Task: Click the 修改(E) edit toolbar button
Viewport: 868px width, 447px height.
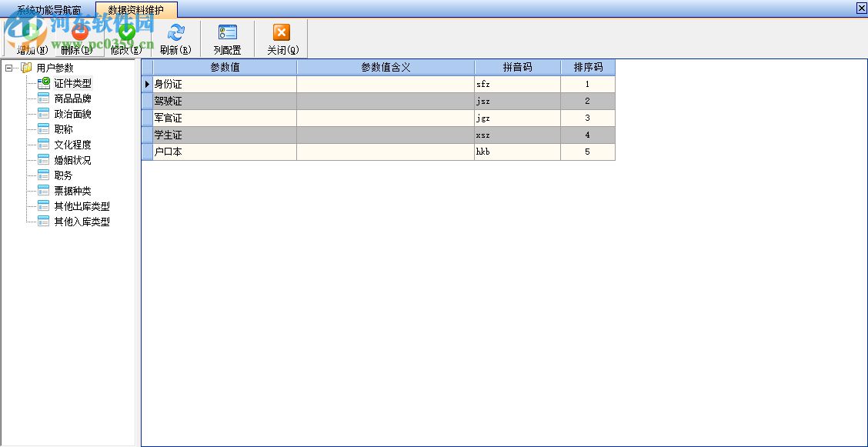Action: (x=127, y=38)
